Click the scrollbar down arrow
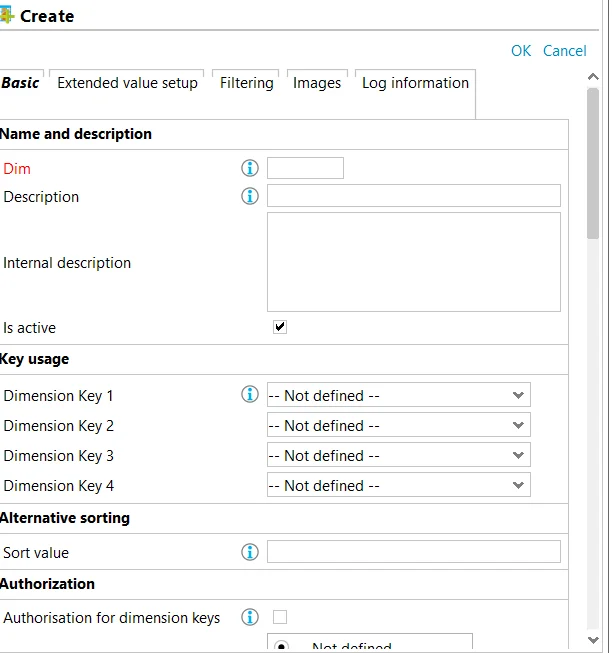 593,640
